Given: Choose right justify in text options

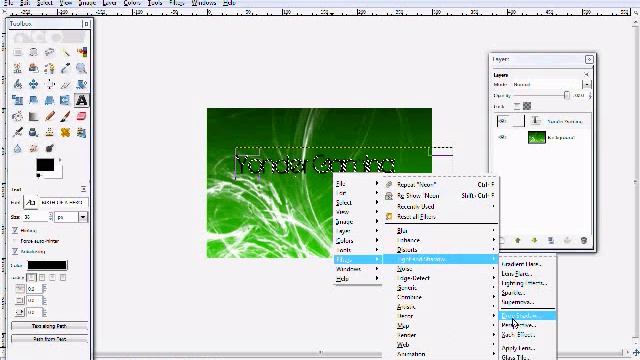Looking at the screenshot, I should coord(42,278).
